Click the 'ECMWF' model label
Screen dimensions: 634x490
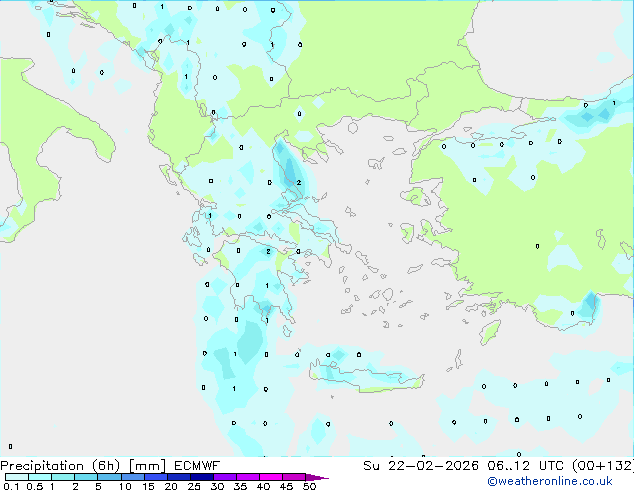[197, 466]
